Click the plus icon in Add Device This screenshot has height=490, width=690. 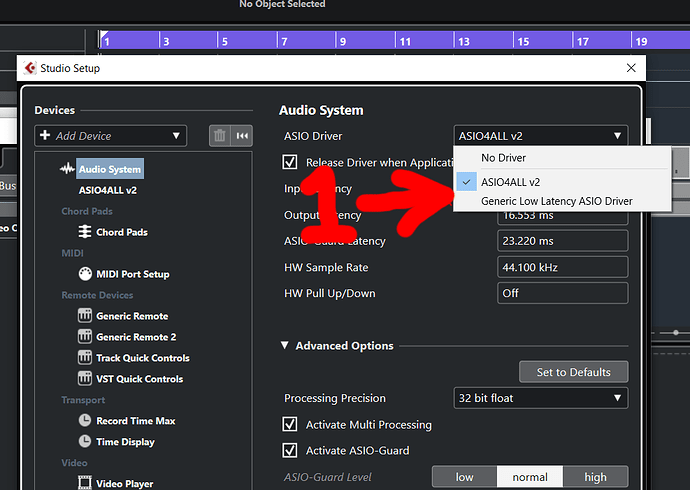pos(45,135)
